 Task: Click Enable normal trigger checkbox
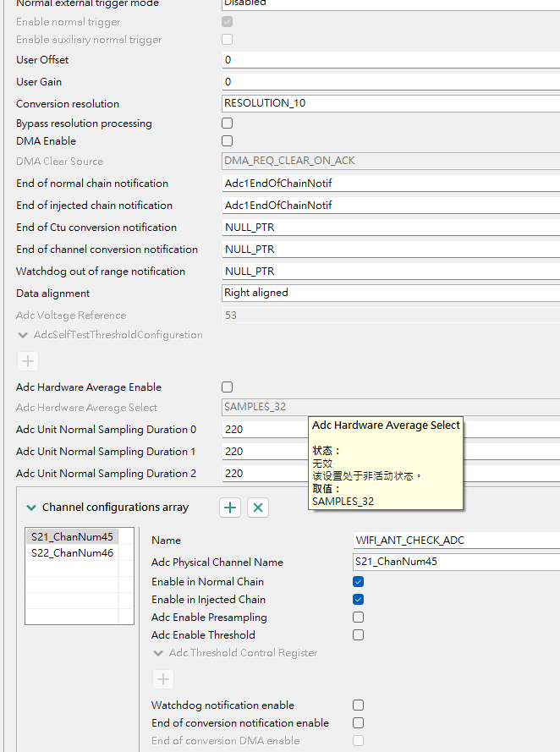point(228,22)
